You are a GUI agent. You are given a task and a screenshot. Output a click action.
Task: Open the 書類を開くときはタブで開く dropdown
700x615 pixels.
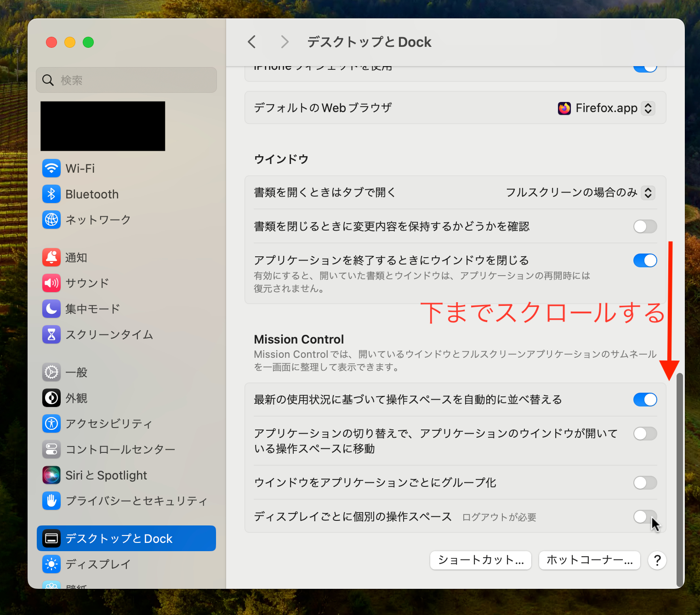point(579,193)
